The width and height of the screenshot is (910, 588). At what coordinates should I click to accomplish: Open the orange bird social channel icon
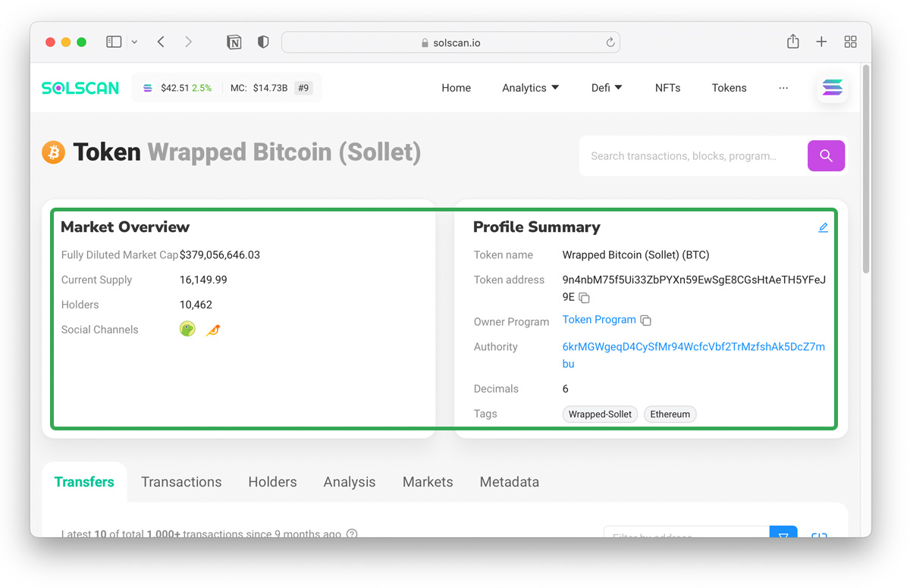(x=213, y=330)
